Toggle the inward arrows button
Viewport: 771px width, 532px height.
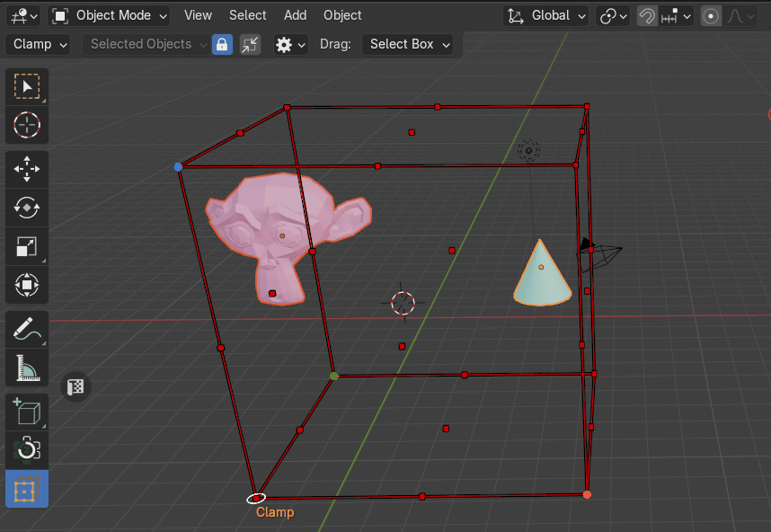[250, 45]
